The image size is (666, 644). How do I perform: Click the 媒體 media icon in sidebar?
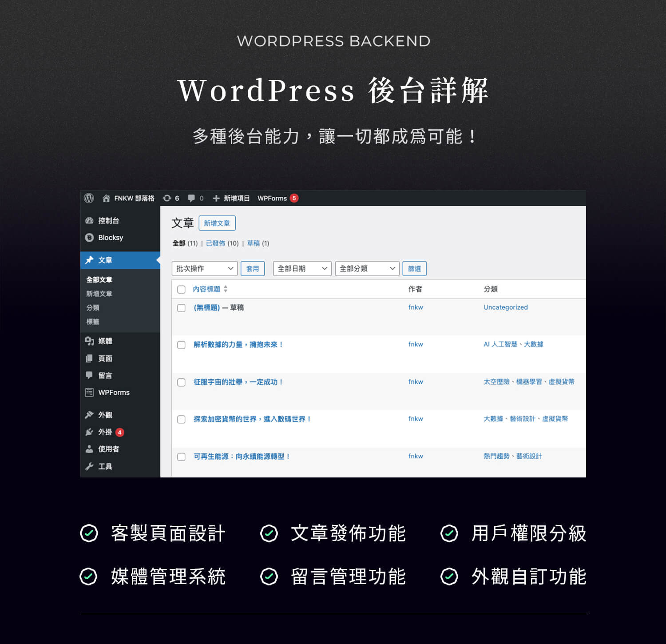(x=89, y=341)
